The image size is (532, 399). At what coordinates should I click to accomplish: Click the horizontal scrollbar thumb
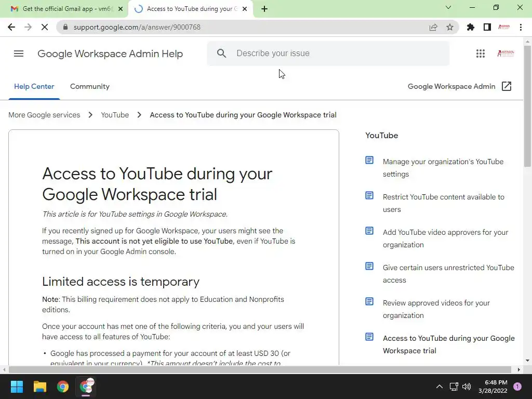click(x=260, y=369)
